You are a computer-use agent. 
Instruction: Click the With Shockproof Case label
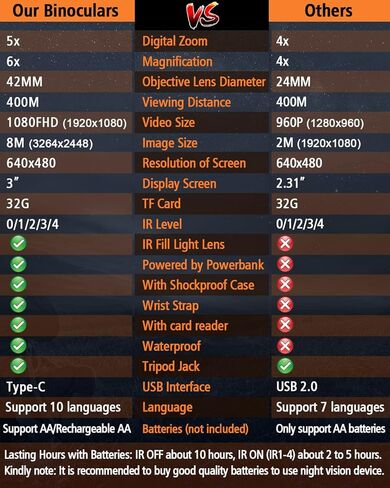point(198,285)
